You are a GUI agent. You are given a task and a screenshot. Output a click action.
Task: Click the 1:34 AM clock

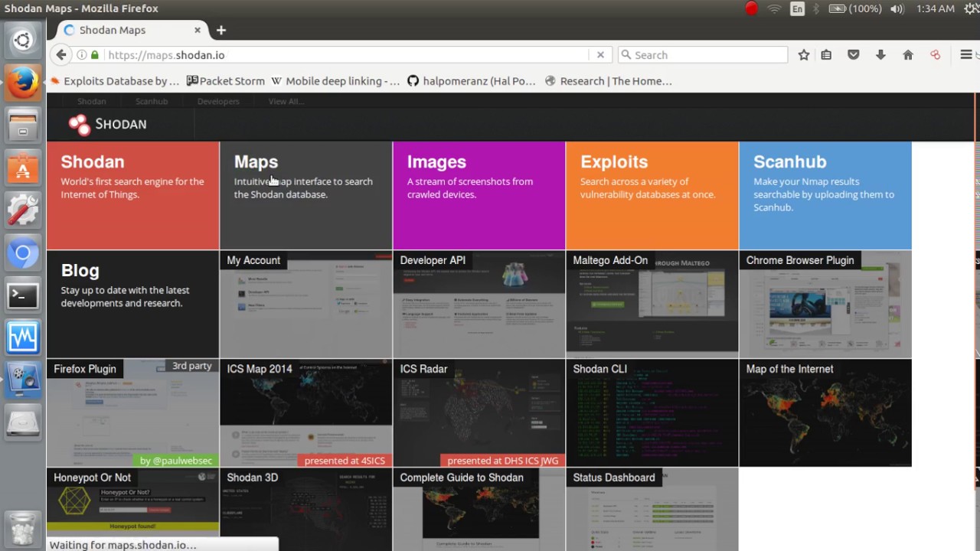(x=936, y=9)
